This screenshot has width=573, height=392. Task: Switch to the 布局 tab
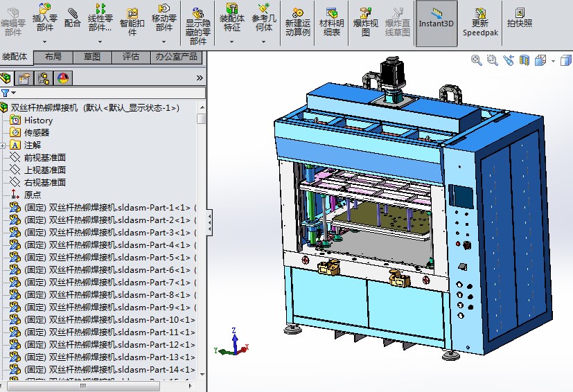(x=53, y=57)
